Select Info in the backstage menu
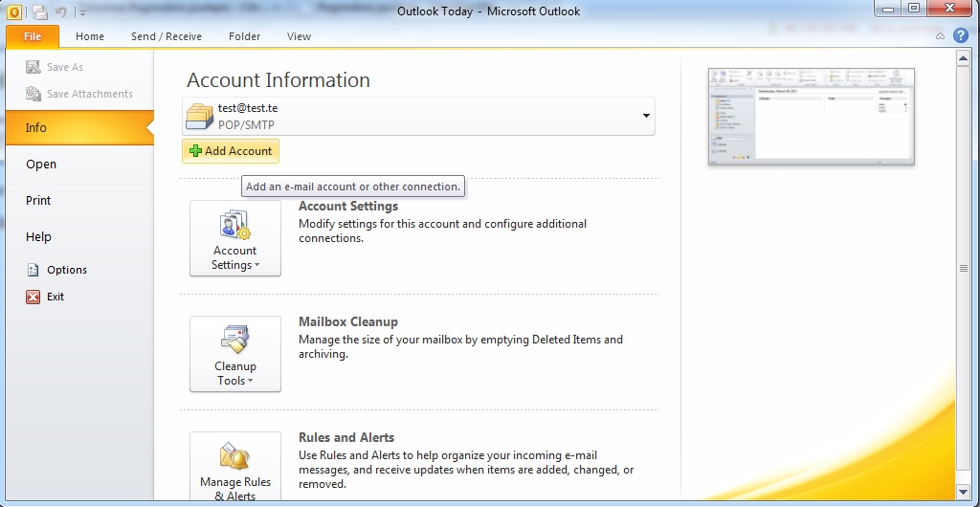 click(x=79, y=127)
